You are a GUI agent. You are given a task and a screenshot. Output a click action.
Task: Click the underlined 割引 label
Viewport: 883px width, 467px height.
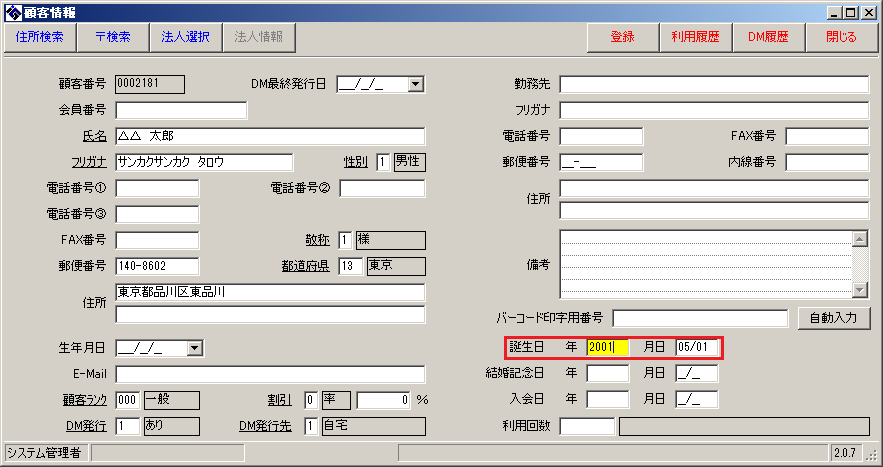(x=279, y=400)
